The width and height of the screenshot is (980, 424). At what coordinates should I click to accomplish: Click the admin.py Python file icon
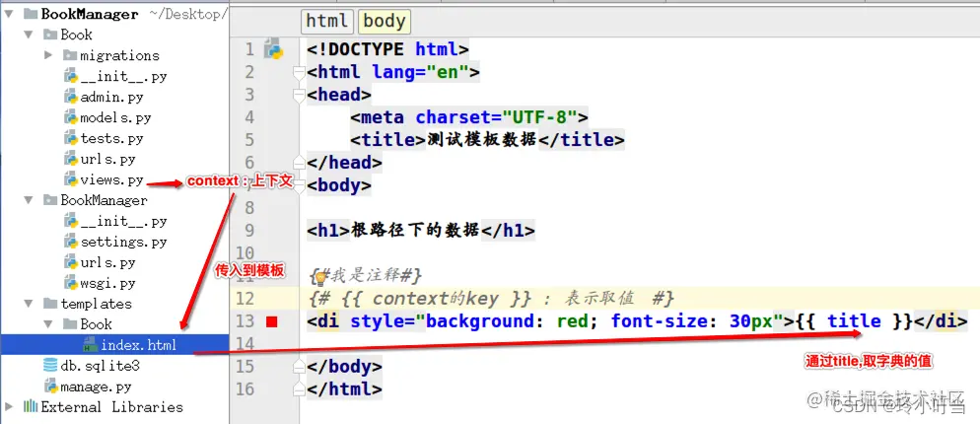pyautogui.click(x=70, y=97)
